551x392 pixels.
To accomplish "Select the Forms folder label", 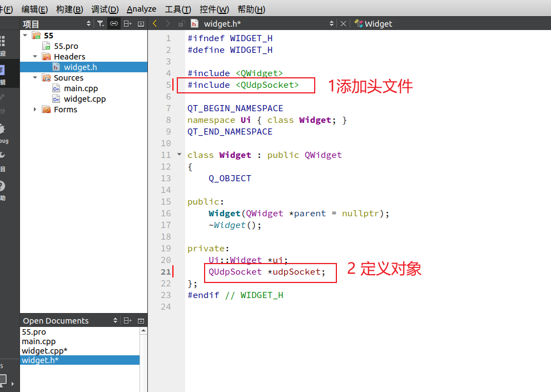I will (x=66, y=110).
